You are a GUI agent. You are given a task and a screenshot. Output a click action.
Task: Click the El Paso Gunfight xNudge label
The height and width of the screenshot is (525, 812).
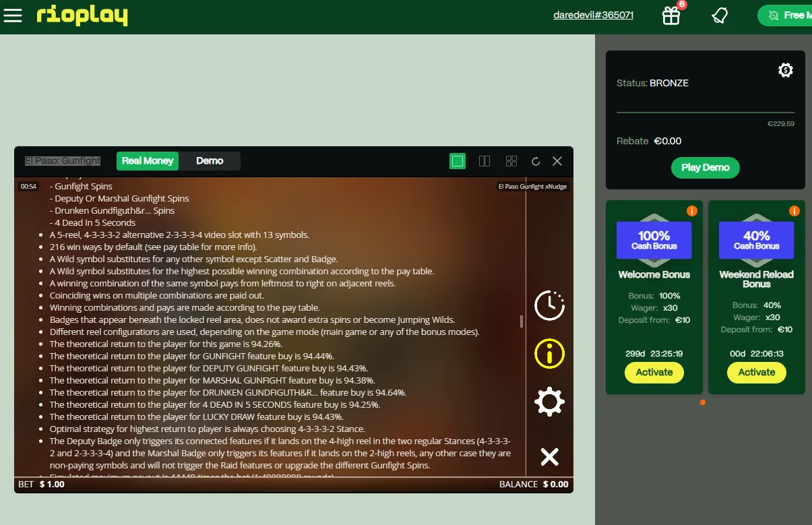533,187
